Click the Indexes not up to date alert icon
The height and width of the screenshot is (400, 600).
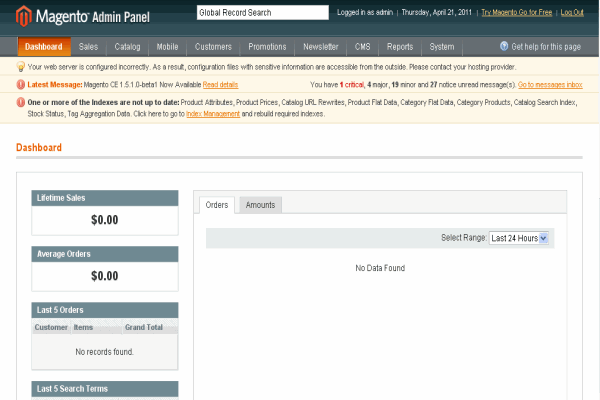pos(21,102)
